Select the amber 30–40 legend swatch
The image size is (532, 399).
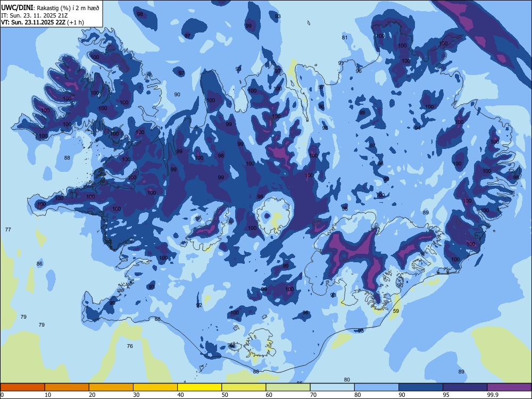[x=155, y=387]
